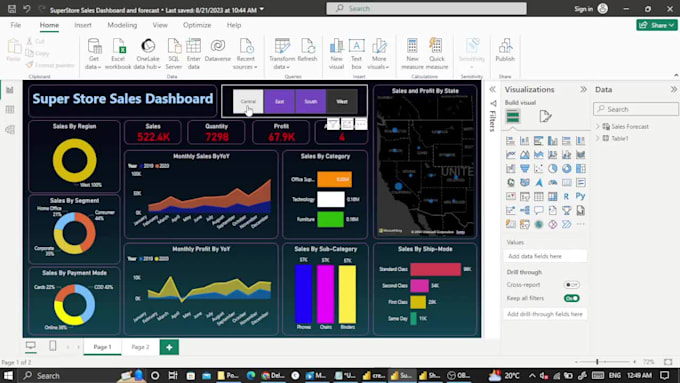Switch to the Modeling ribbon tab
680x383 pixels.
click(x=122, y=25)
